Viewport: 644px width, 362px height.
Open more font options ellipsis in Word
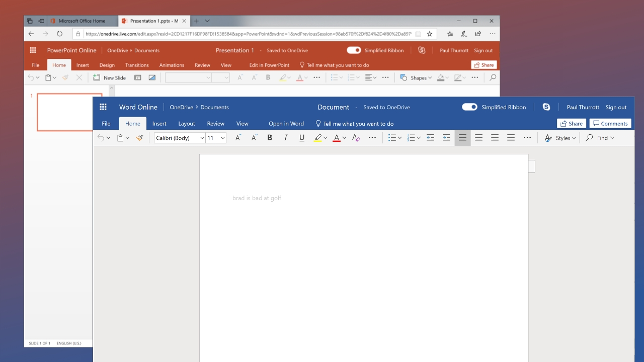point(372,138)
